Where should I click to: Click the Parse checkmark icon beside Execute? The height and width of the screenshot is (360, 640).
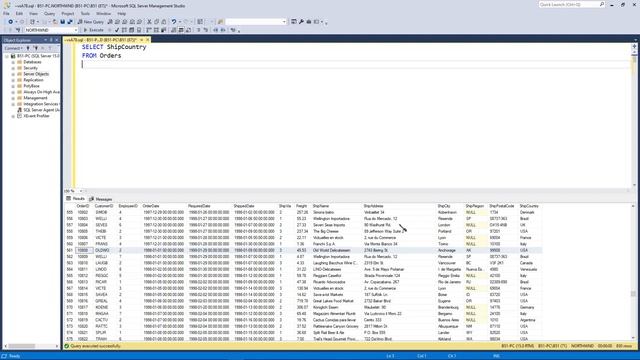pos(117,30)
